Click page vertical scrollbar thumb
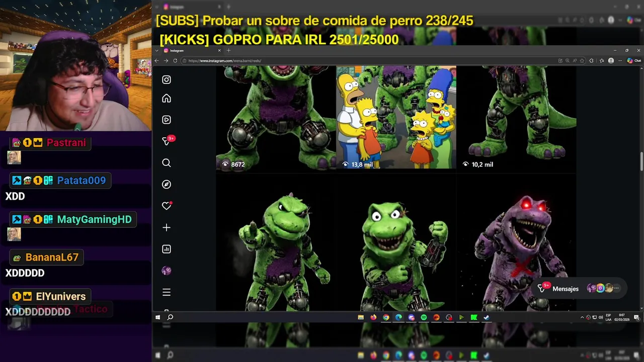The height and width of the screenshot is (362, 644). point(641,162)
